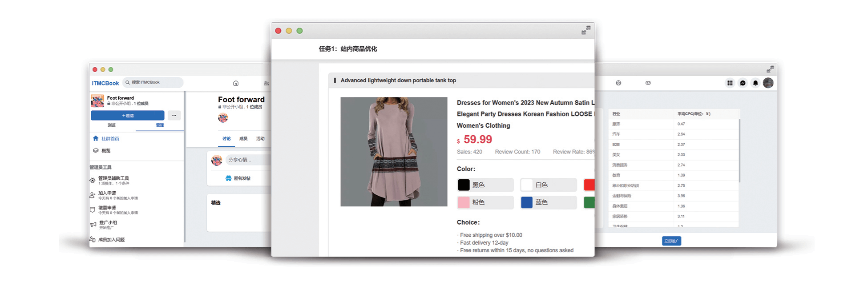Open the friends icon in ITMCBook top bar
The image size is (868, 282).
[x=266, y=83]
